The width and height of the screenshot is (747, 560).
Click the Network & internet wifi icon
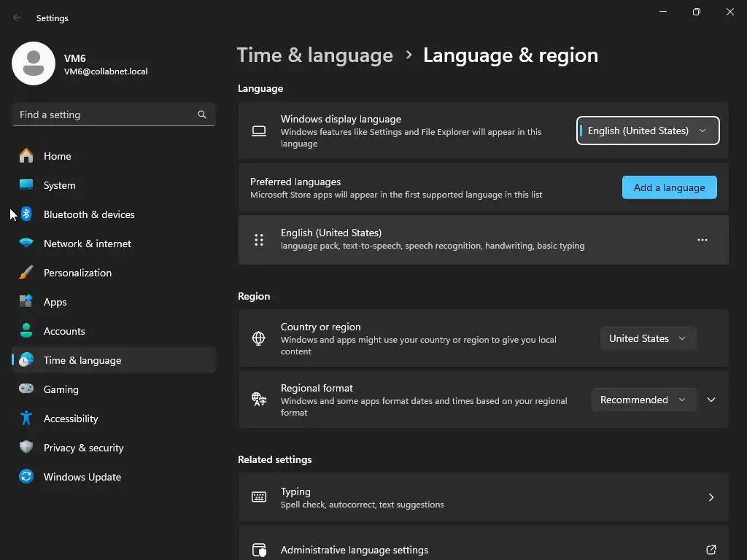[x=26, y=244]
